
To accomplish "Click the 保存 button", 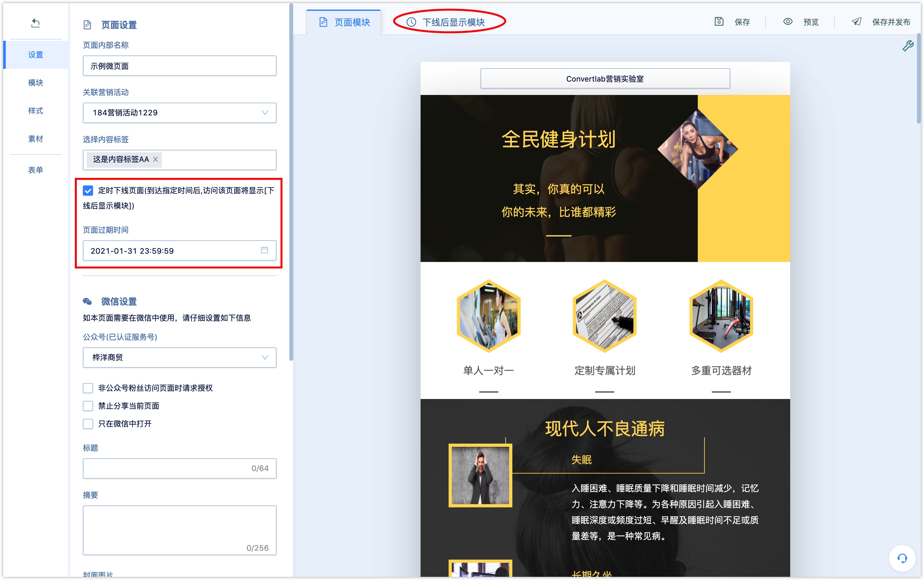I will pos(732,22).
